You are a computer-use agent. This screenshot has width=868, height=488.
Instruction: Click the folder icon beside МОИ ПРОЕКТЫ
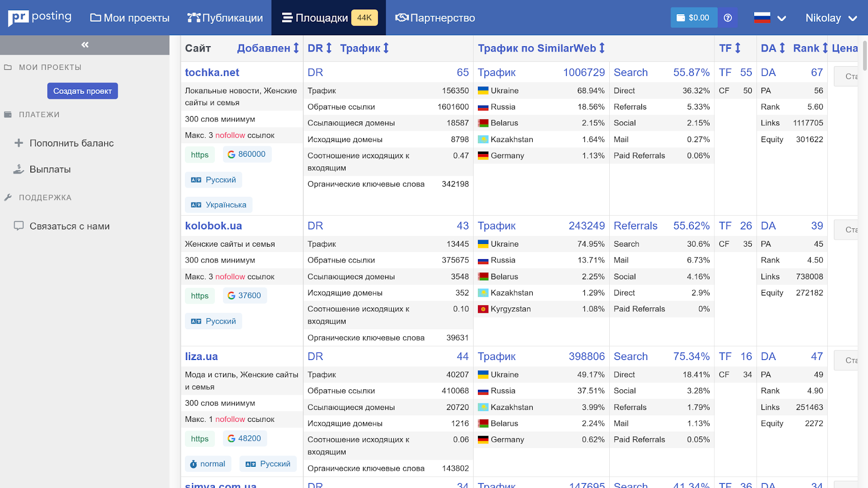(8, 67)
